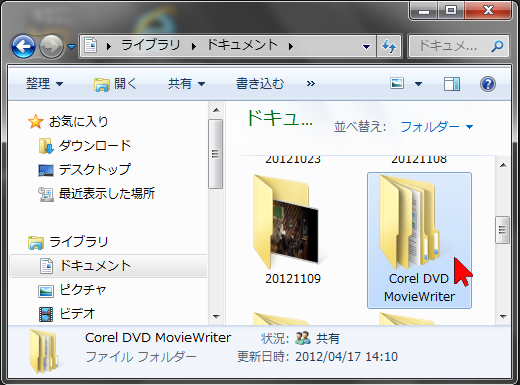Open the 共有 dropdown menu

186,83
